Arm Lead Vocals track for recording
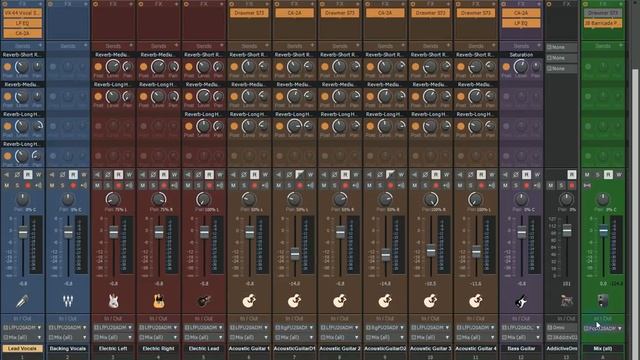The width and height of the screenshot is (640, 360). (28, 185)
